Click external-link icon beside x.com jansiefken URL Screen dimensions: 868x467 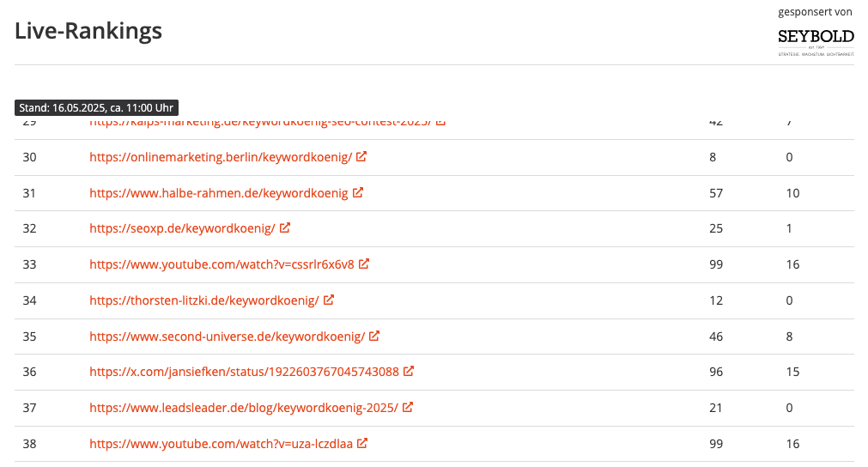tap(409, 371)
